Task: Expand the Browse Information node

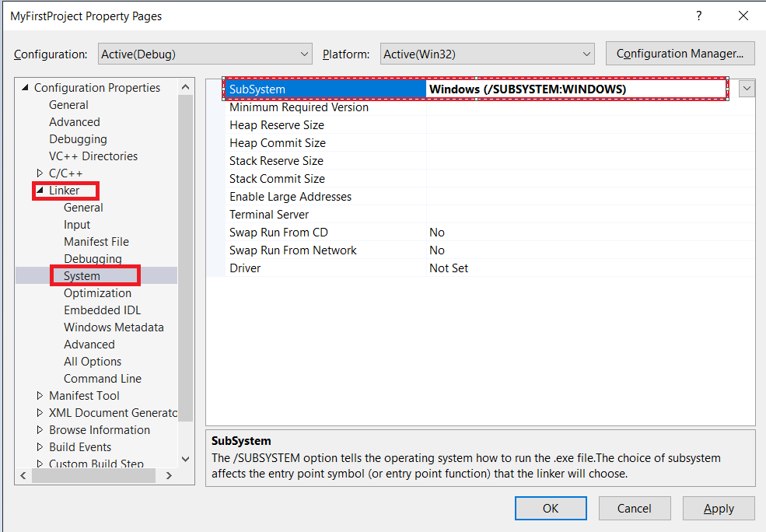Action: coord(40,429)
